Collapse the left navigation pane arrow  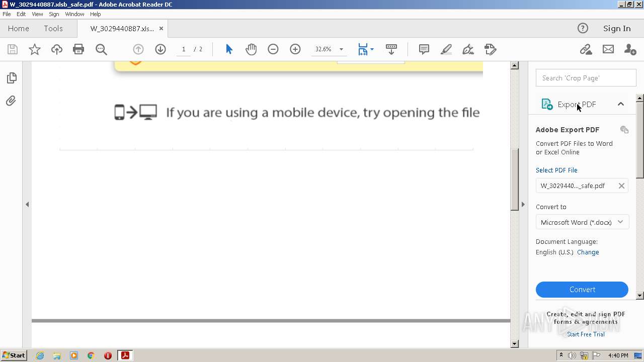click(27, 204)
